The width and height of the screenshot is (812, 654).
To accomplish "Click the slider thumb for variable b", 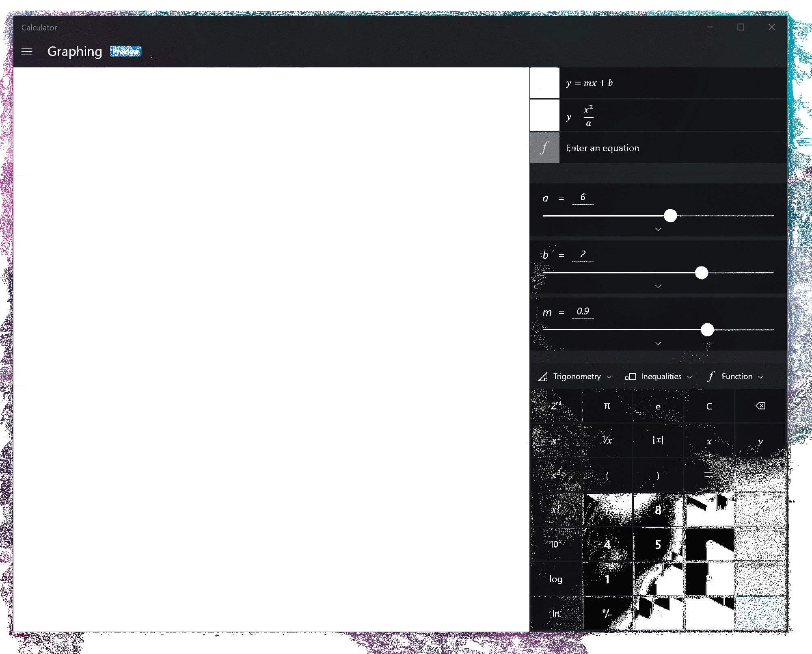I will click(x=701, y=273).
